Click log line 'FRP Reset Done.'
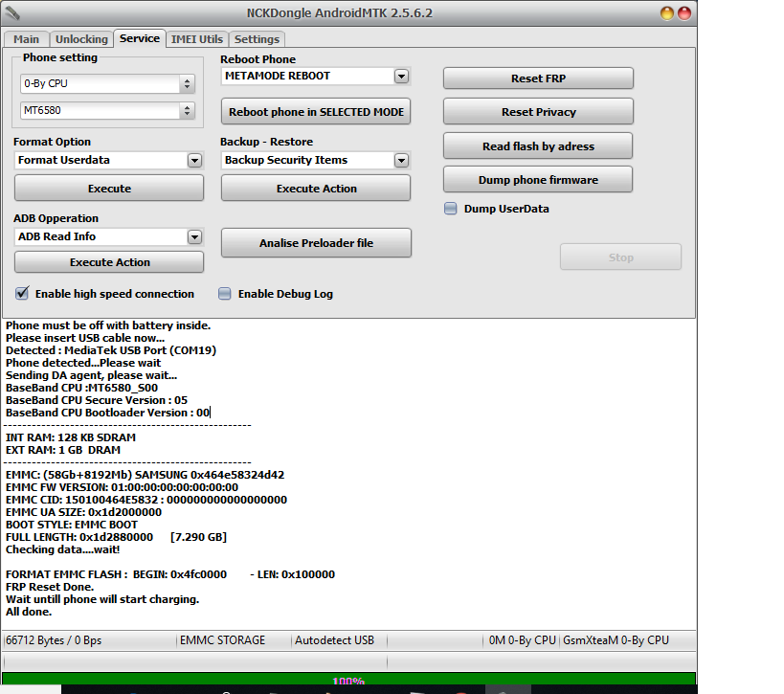 pyautogui.click(x=50, y=587)
